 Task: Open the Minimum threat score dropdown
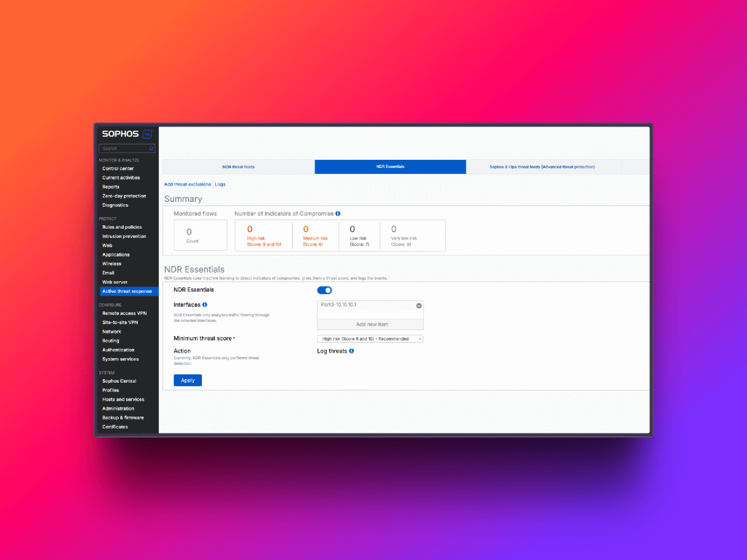[370, 338]
